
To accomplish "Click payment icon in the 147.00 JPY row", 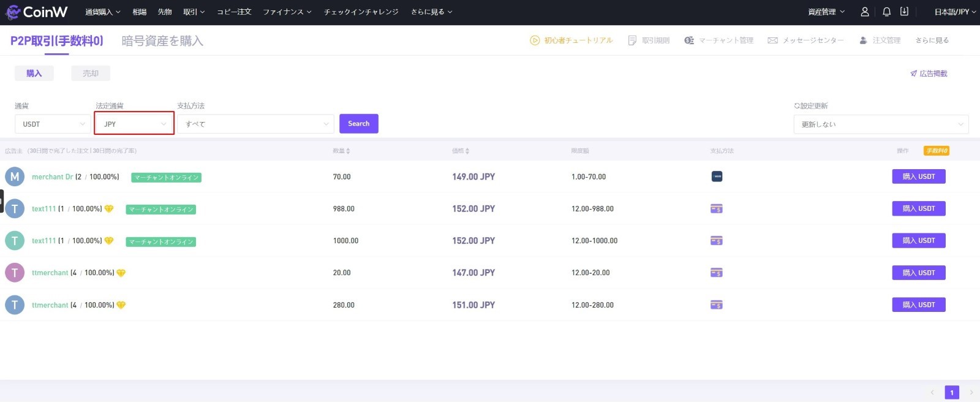I will (717, 273).
